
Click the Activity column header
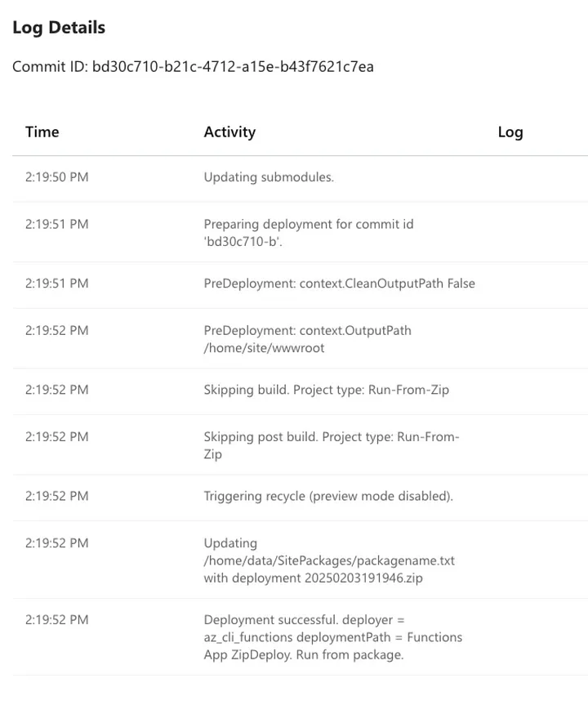(x=229, y=132)
